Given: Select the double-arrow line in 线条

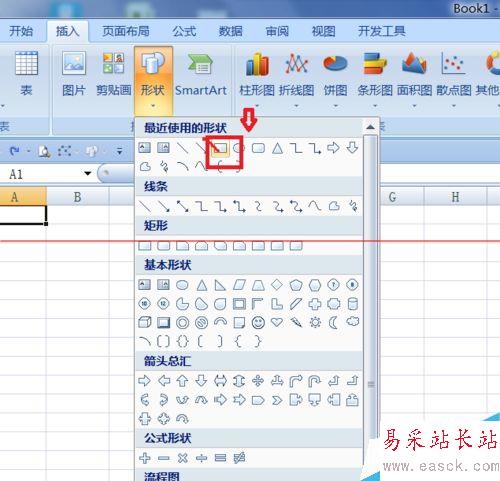Looking at the screenshot, I should coord(183,206).
